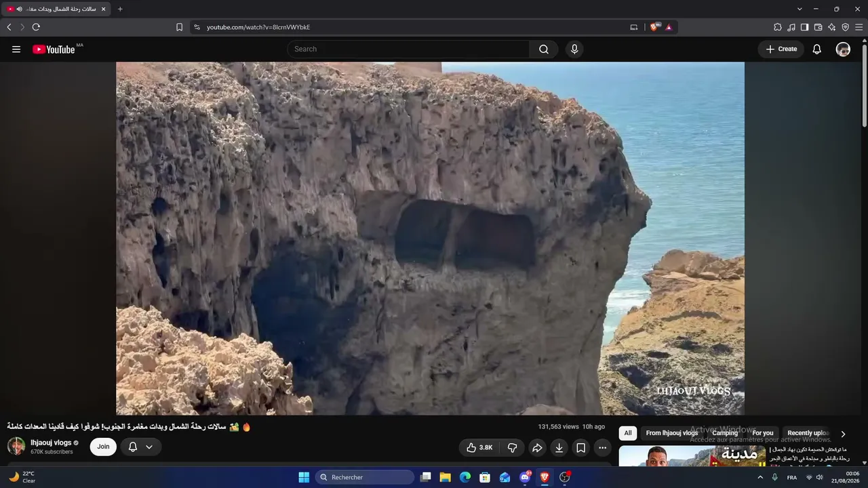Open YouTube notifications bell in header
Screen dimensions: 868x488
click(817, 49)
